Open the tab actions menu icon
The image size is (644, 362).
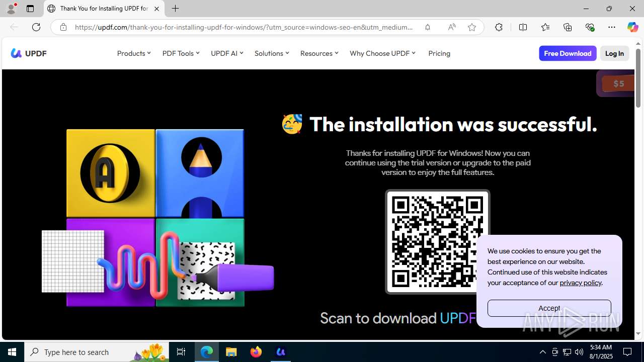(x=30, y=9)
